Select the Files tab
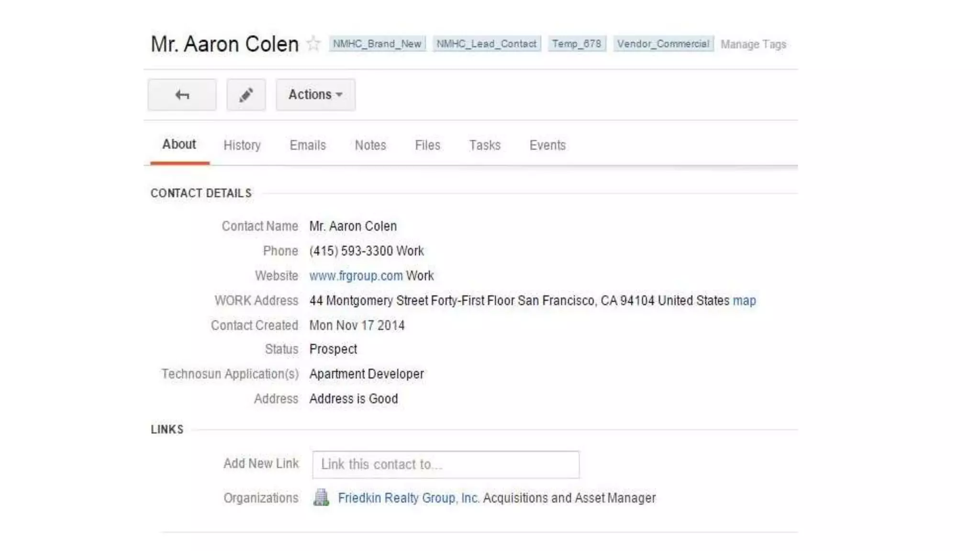This screenshot has width=980, height=551. point(427,145)
